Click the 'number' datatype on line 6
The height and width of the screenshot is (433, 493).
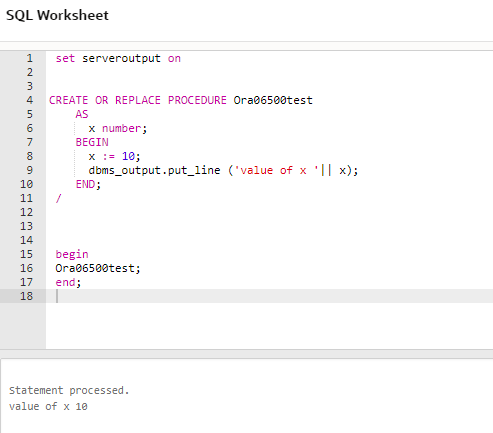pyautogui.click(x=121, y=128)
